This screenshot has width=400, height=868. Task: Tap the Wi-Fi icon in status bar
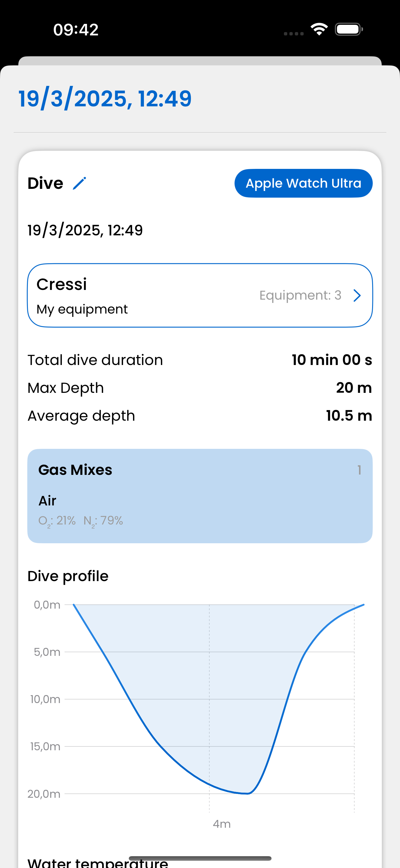pyautogui.click(x=319, y=29)
